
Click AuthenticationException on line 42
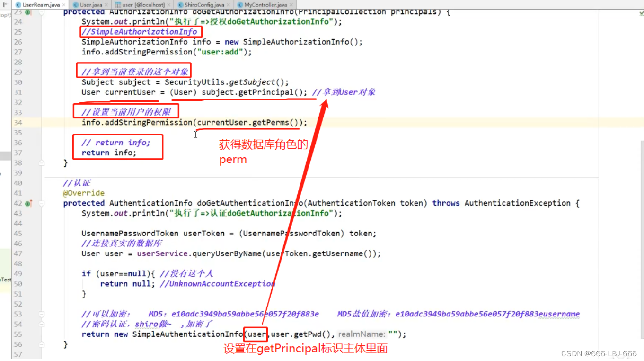517,203
